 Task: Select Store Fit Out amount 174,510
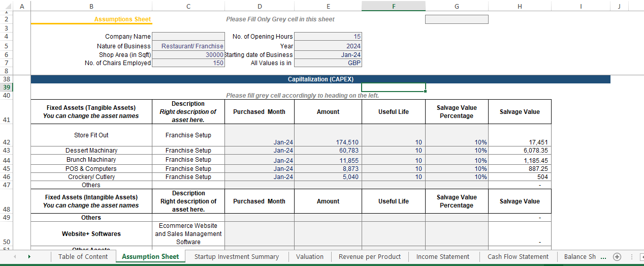(328, 135)
